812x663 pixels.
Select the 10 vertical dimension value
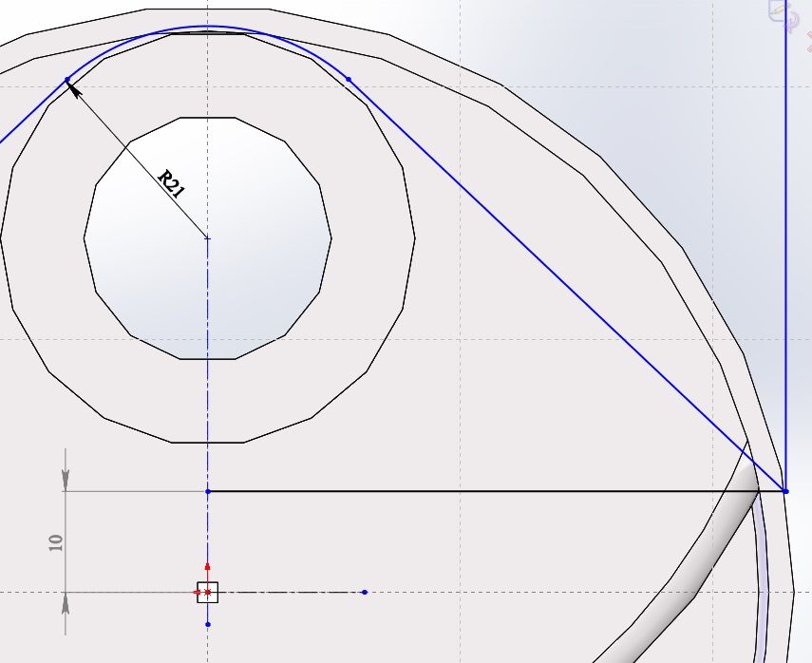click(x=56, y=542)
